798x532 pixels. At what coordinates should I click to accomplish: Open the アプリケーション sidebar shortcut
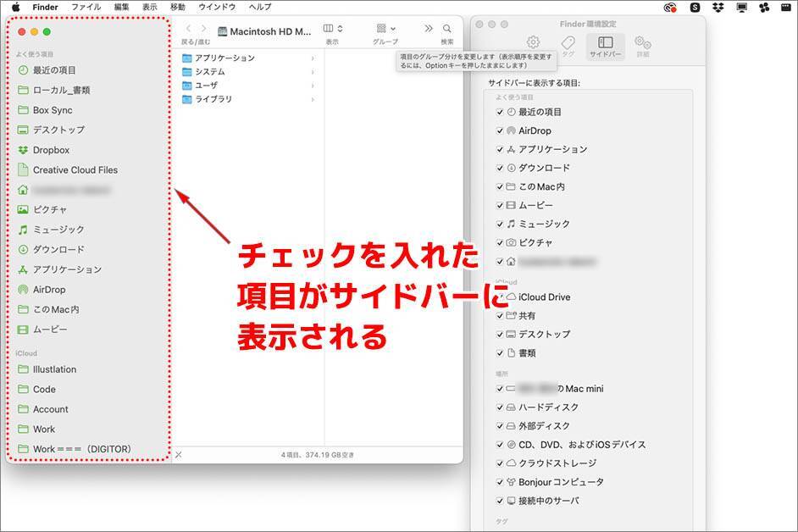pos(67,269)
